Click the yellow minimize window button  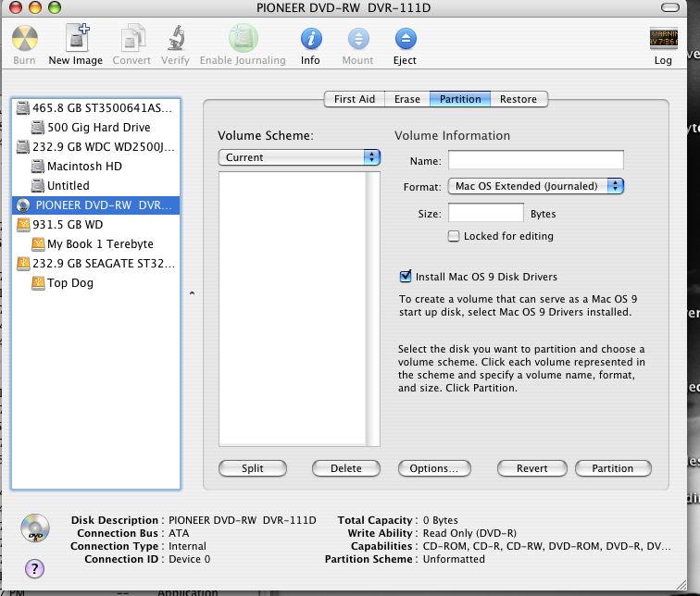coord(35,7)
